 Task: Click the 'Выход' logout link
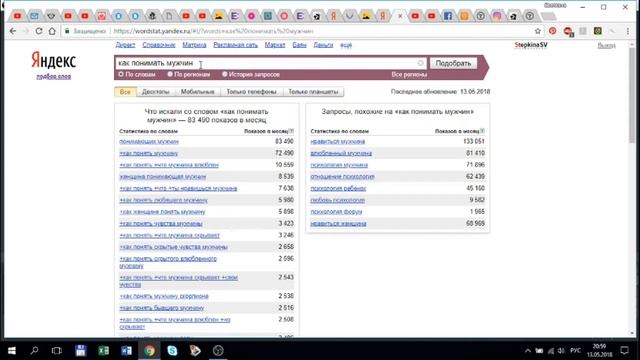point(607,45)
